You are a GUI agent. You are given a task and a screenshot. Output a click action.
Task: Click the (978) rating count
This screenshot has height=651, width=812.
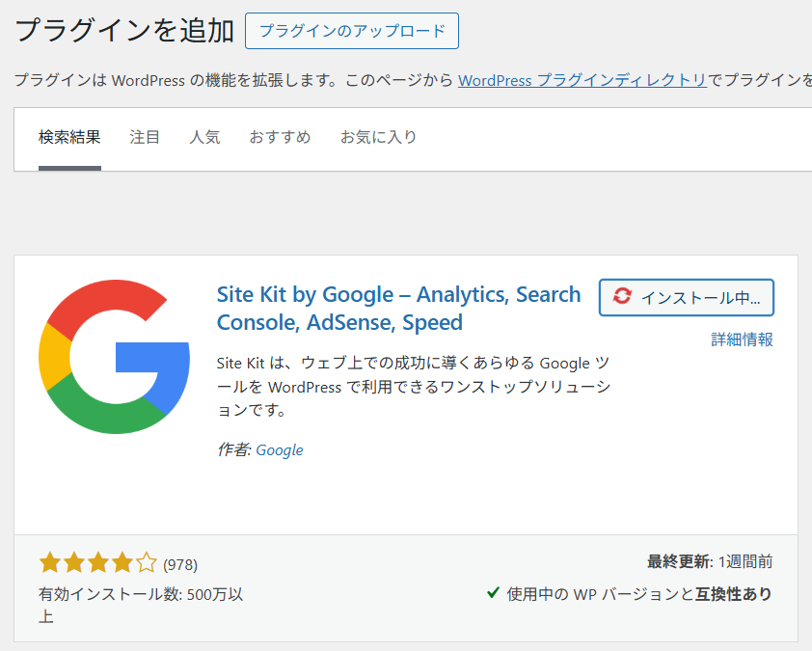click(x=180, y=564)
